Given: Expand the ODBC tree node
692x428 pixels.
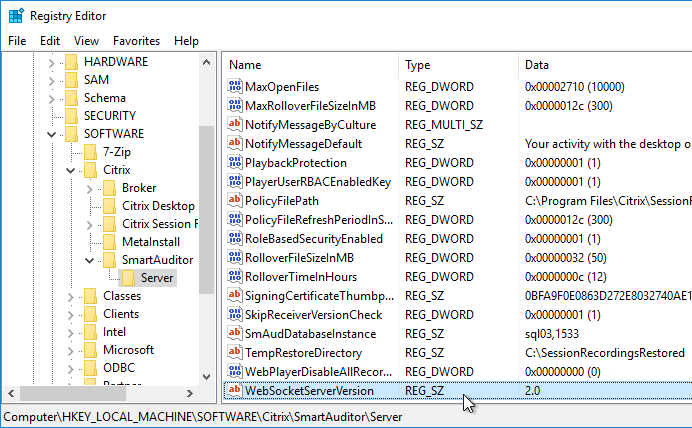Looking at the screenshot, I should pos(71,369).
